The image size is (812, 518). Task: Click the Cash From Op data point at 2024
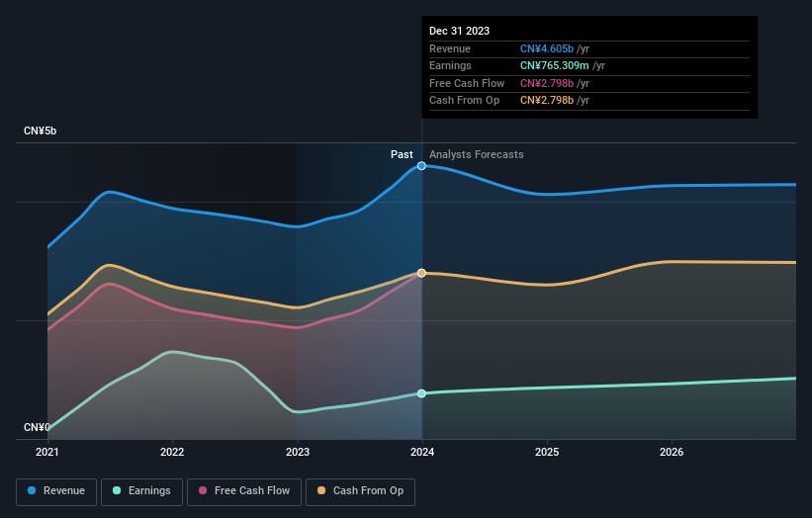[x=421, y=273]
